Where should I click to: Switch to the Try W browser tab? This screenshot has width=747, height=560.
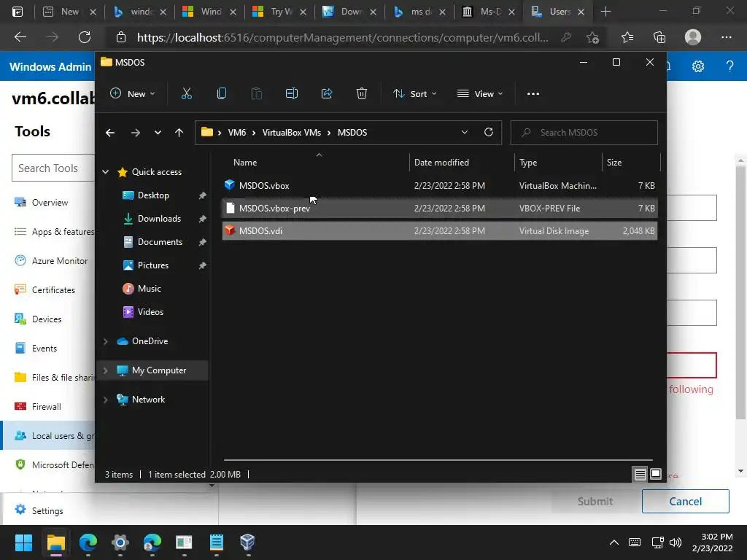(279, 12)
